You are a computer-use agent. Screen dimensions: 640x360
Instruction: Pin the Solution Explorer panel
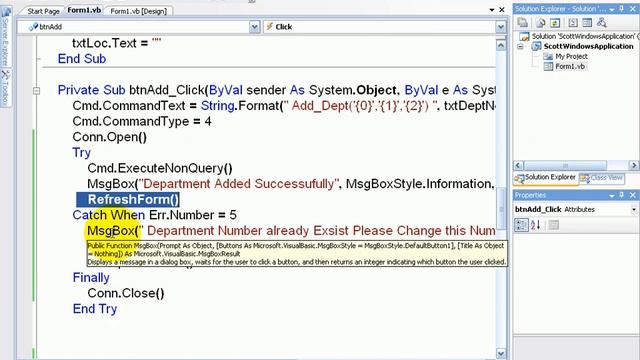[x=622, y=9]
